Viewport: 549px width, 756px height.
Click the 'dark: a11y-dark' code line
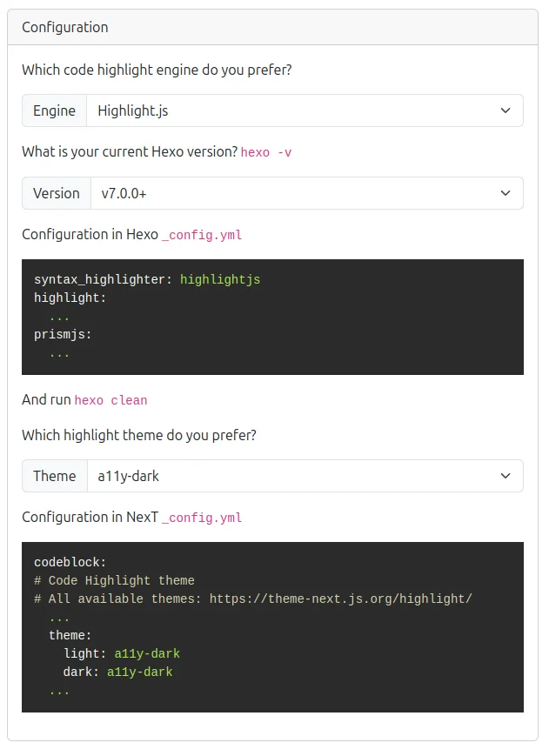coord(118,672)
